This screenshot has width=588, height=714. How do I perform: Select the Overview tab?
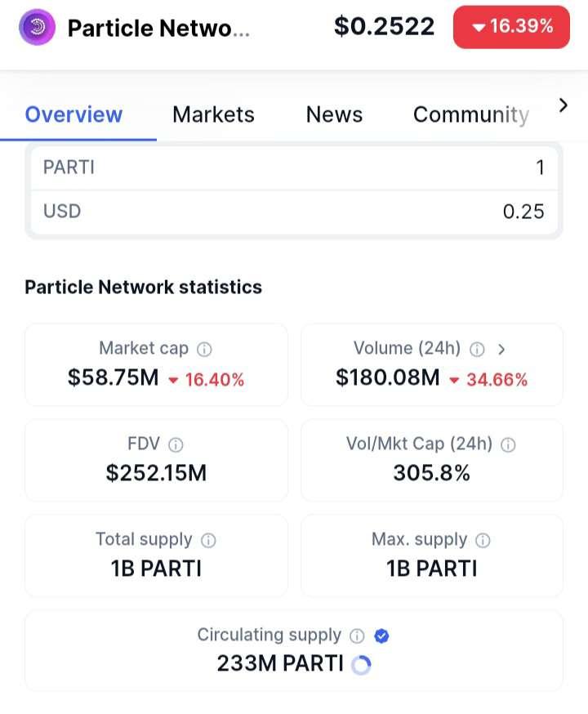73,114
